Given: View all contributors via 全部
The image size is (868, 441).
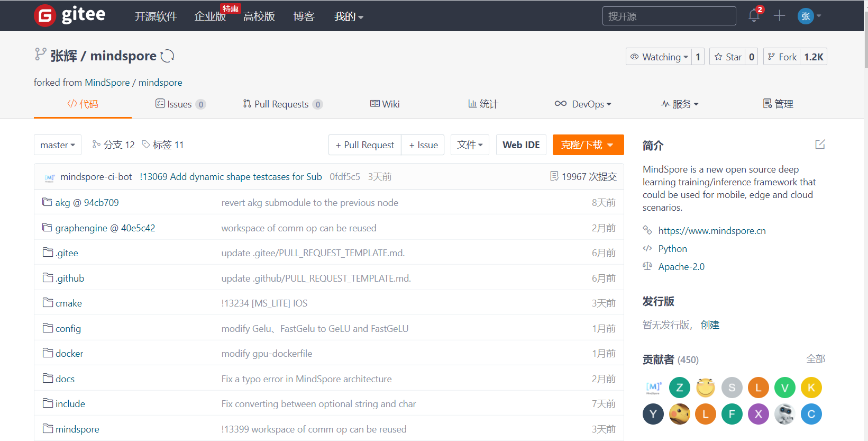Looking at the screenshot, I should click(816, 359).
